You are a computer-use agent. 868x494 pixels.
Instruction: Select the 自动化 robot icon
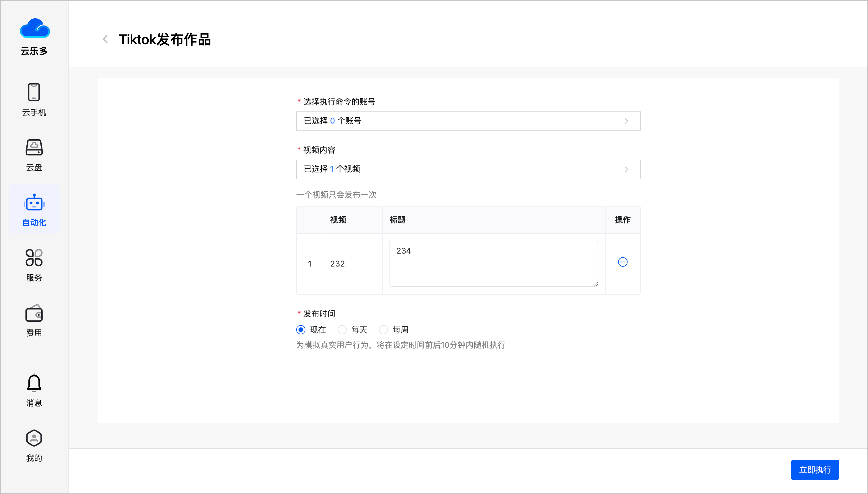click(34, 202)
